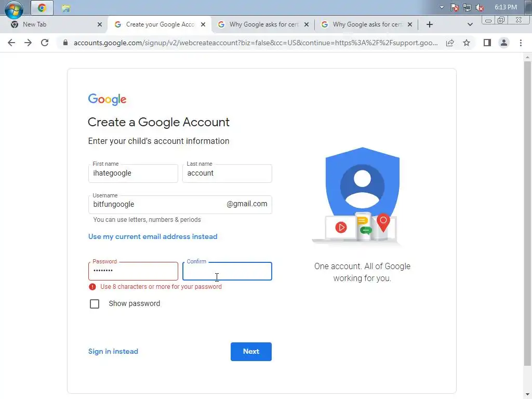This screenshot has height=399, width=532.
Task: Click the Password field
Action: point(133,271)
